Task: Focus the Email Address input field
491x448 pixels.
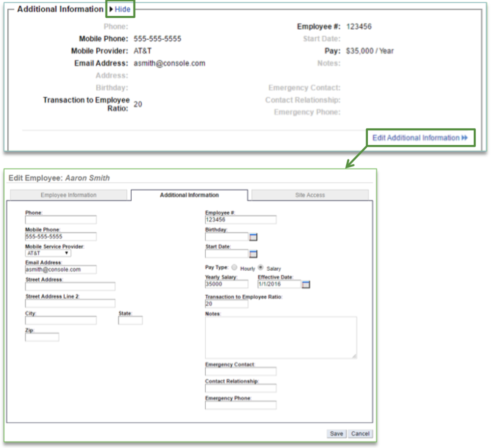Action: pyautogui.click(x=61, y=269)
